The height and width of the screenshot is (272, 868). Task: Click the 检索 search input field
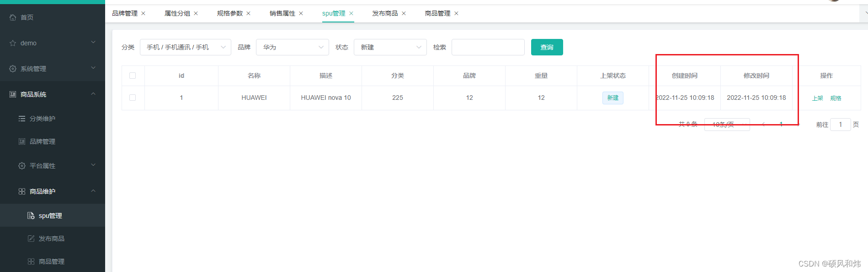coord(488,47)
